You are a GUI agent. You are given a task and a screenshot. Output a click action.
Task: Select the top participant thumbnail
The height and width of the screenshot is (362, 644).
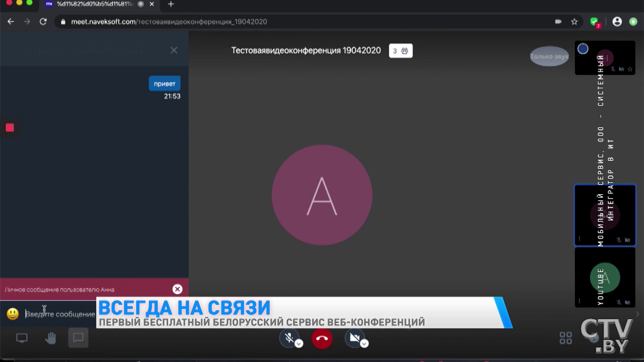pyautogui.click(x=605, y=58)
